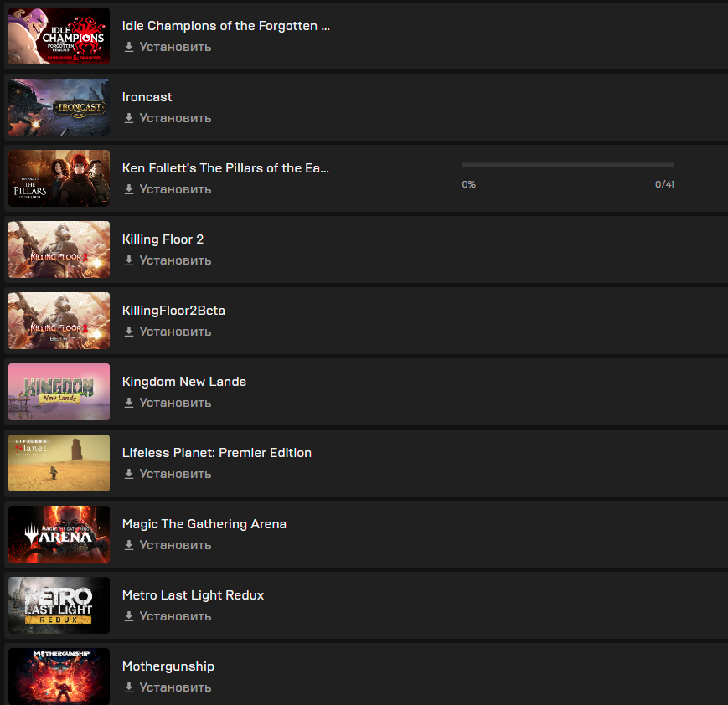This screenshot has height=705, width=728.
Task: Click the 'Metro Last Light Redux' title
Action: coord(194,595)
